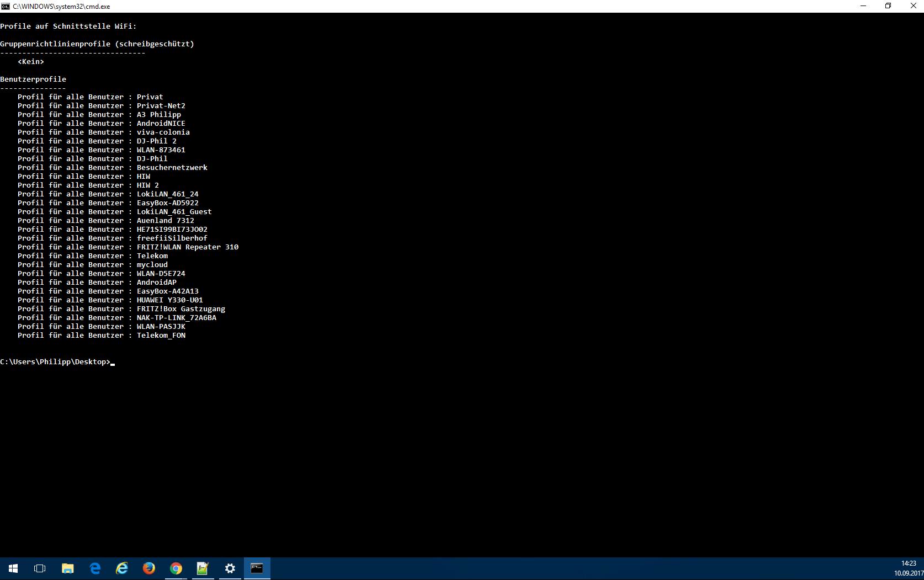Click the Desktop prompt line cursor
This screenshot has width=924, height=580.
click(113, 363)
